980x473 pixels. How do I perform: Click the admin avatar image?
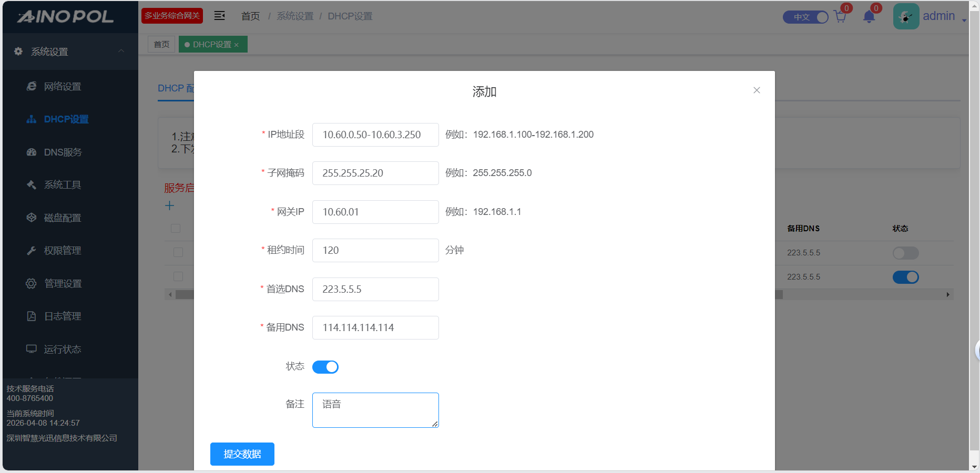point(906,16)
